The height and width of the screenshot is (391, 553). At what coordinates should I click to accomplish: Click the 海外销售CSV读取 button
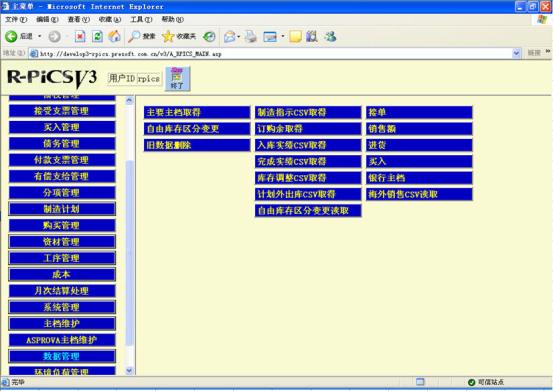pos(419,194)
